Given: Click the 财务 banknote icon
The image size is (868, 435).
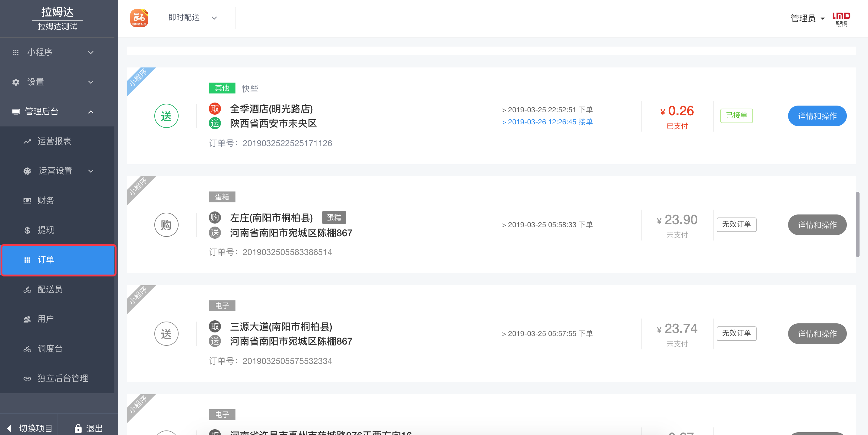Looking at the screenshot, I should click(x=27, y=201).
